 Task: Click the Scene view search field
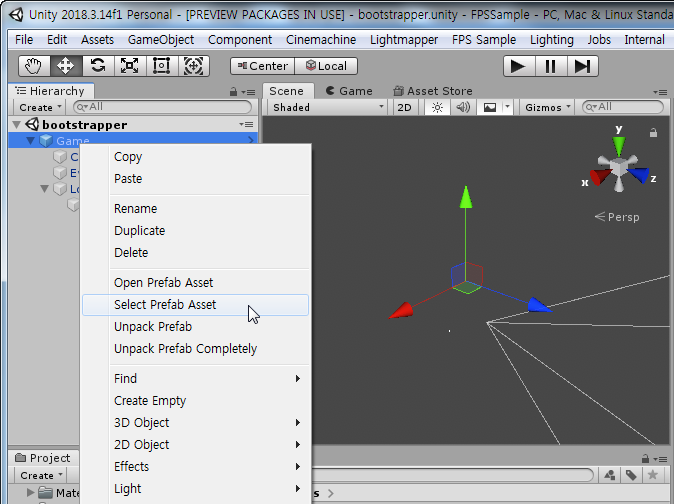[623, 107]
